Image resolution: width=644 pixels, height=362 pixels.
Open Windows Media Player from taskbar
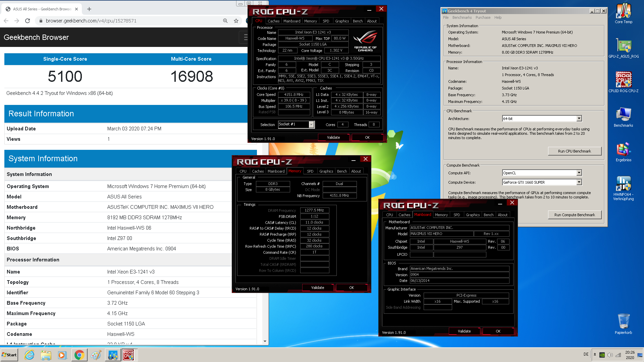pyautogui.click(x=62, y=355)
